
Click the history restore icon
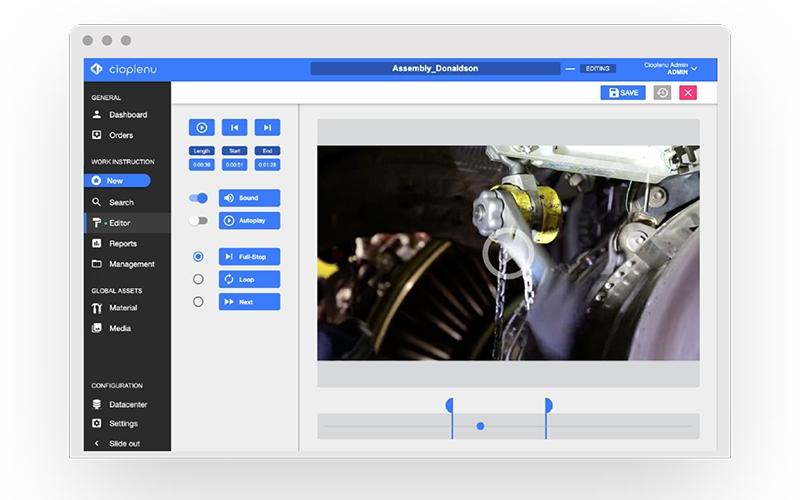coord(662,92)
